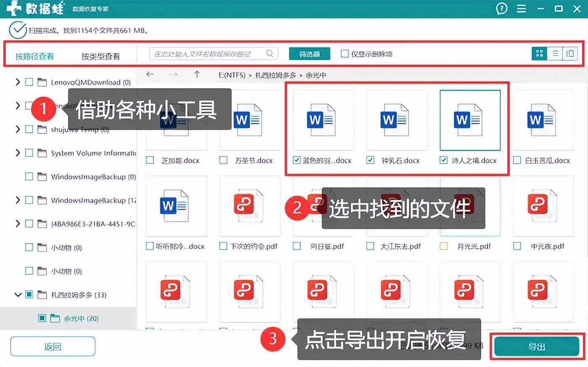This screenshot has width=588, height=367.
Task: Expand the LenovoQMDownload tree node
Action: tap(18, 82)
